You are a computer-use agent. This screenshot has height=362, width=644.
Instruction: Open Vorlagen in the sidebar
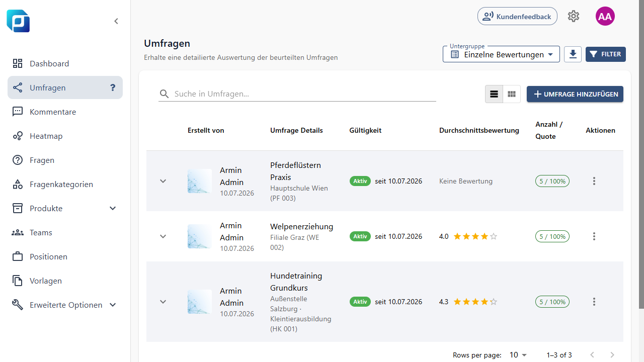pos(65,281)
